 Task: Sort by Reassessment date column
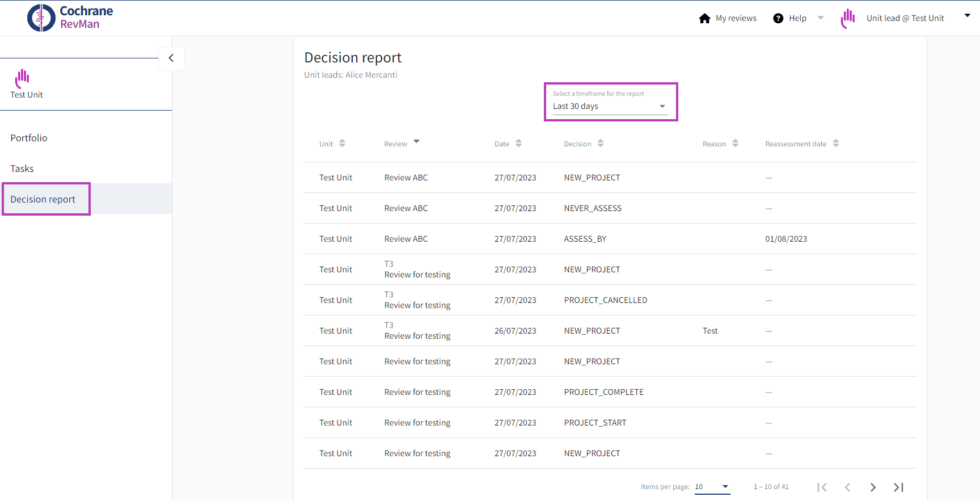pos(835,144)
